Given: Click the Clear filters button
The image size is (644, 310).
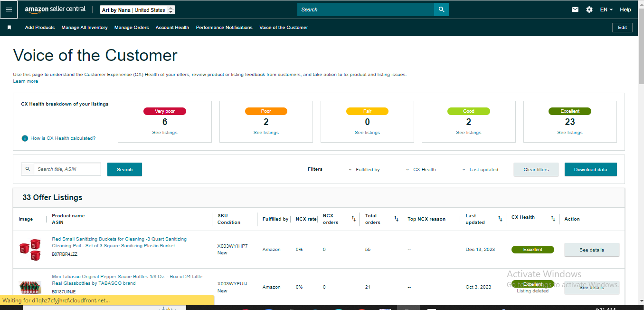Looking at the screenshot, I should 536,169.
